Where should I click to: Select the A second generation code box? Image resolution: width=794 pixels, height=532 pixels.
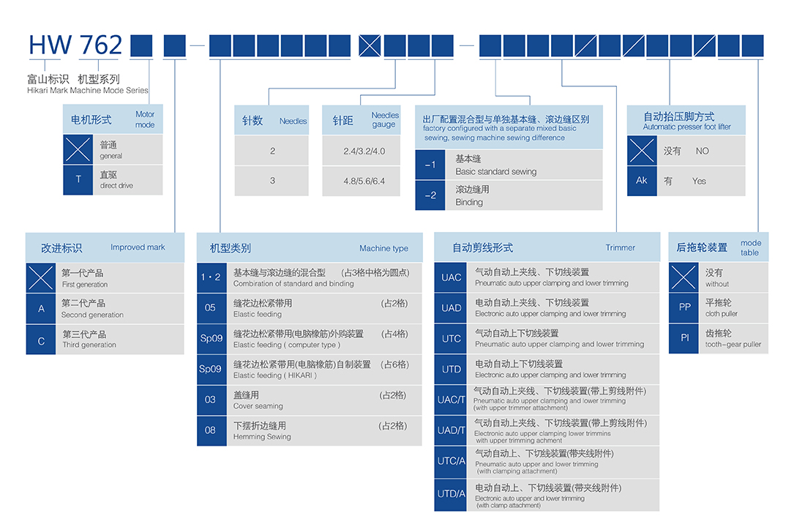click(x=41, y=309)
